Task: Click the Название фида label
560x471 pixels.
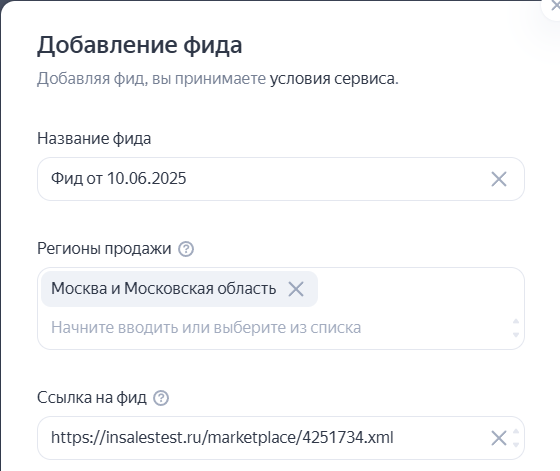Action: pyautogui.click(x=94, y=139)
